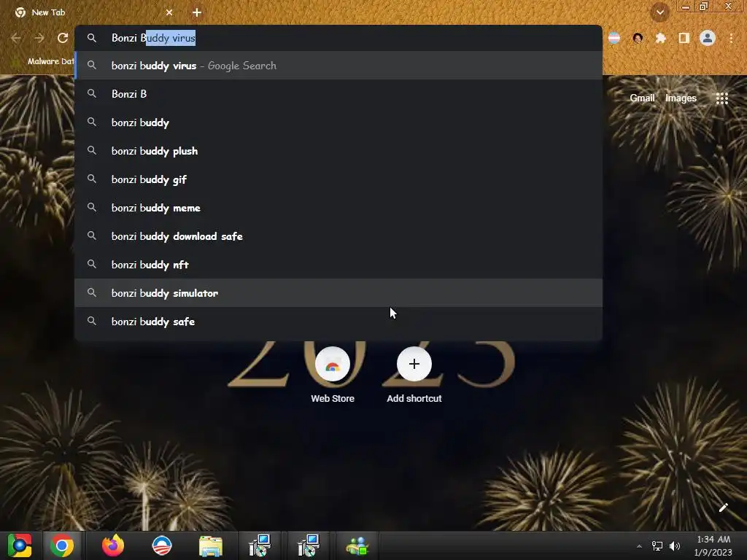
Task: Choose the 'bonzi buddy simulator' suggestion
Action: point(338,293)
